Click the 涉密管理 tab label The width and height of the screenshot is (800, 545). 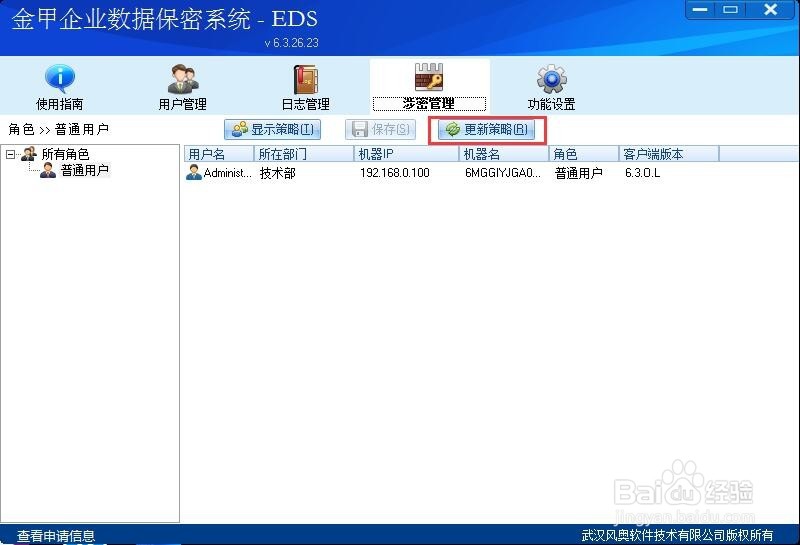(429, 104)
